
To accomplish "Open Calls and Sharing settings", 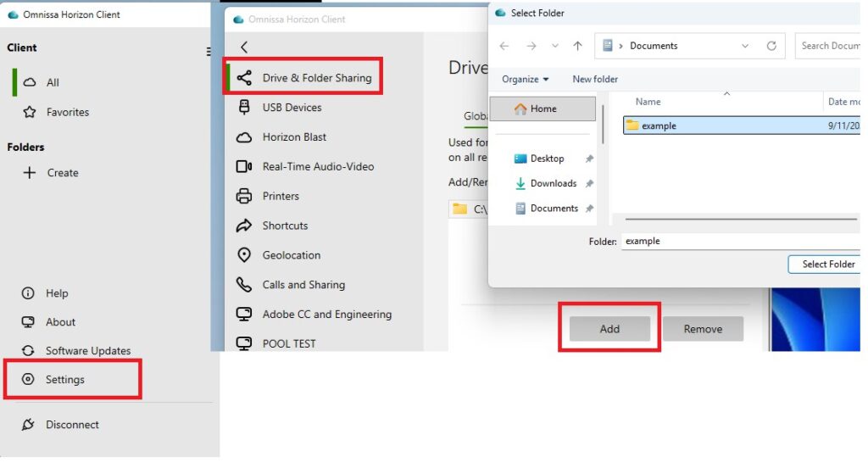I will point(303,285).
